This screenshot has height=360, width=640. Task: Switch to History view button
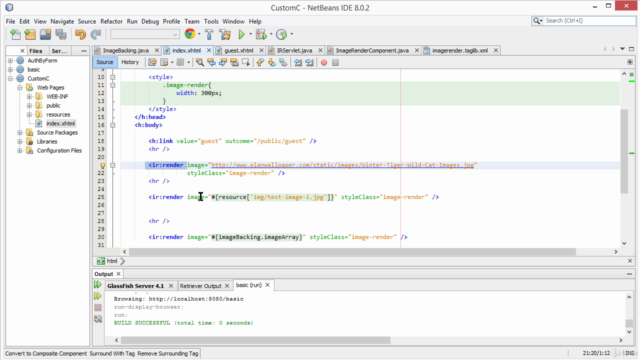[130, 62]
